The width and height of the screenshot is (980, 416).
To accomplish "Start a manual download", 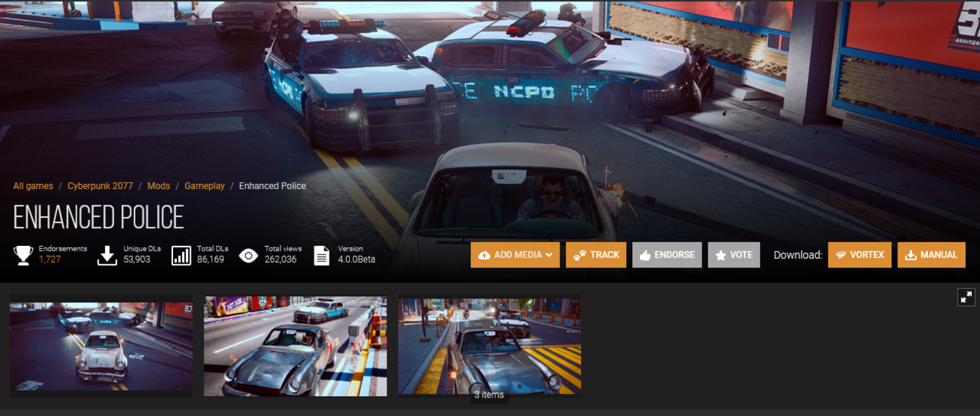I will coord(932,255).
